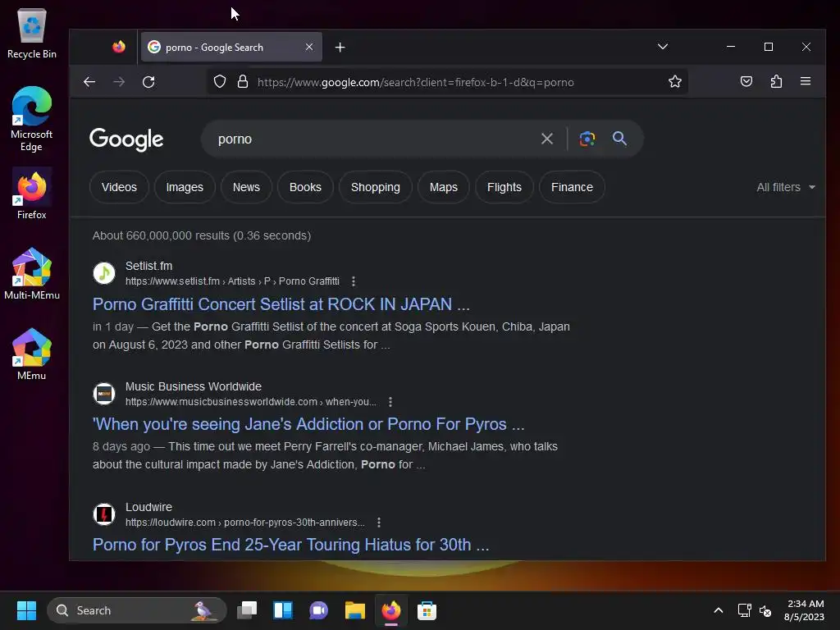Open the Firefox hamburger application menu
This screenshot has height=630, width=840.
[x=806, y=81]
